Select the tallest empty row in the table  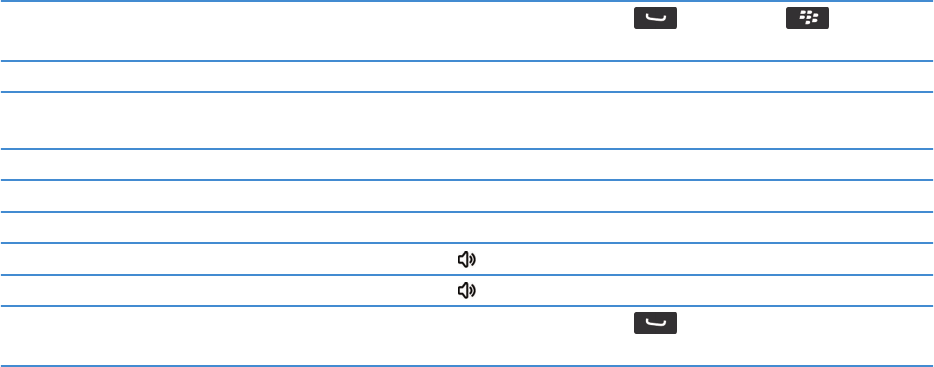coord(467,120)
